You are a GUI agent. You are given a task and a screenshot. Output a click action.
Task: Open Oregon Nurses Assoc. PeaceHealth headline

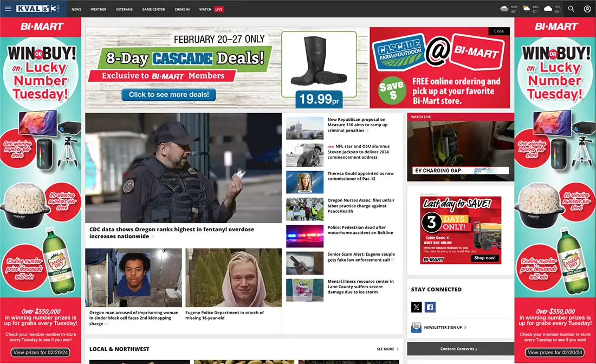coord(361,205)
